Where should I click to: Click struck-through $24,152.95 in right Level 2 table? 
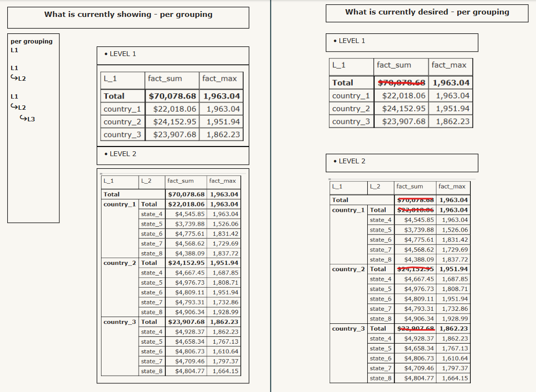tap(415, 269)
